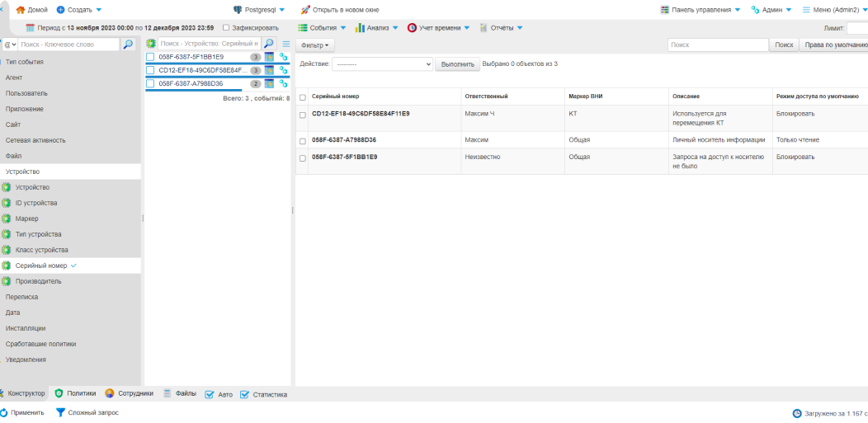Click the Сложный запрос funnel icon
The height and width of the screenshot is (423, 868).
tap(60, 412)
